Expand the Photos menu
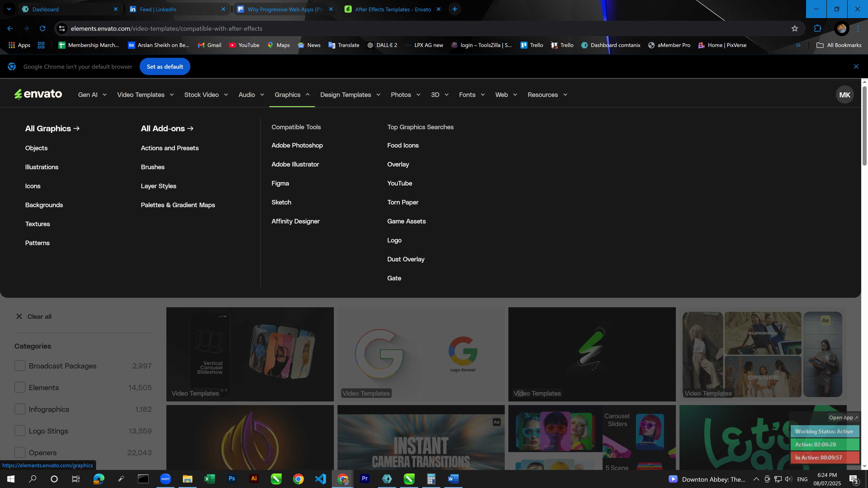The height and width of the screenshot is (488, 868). 405,95
